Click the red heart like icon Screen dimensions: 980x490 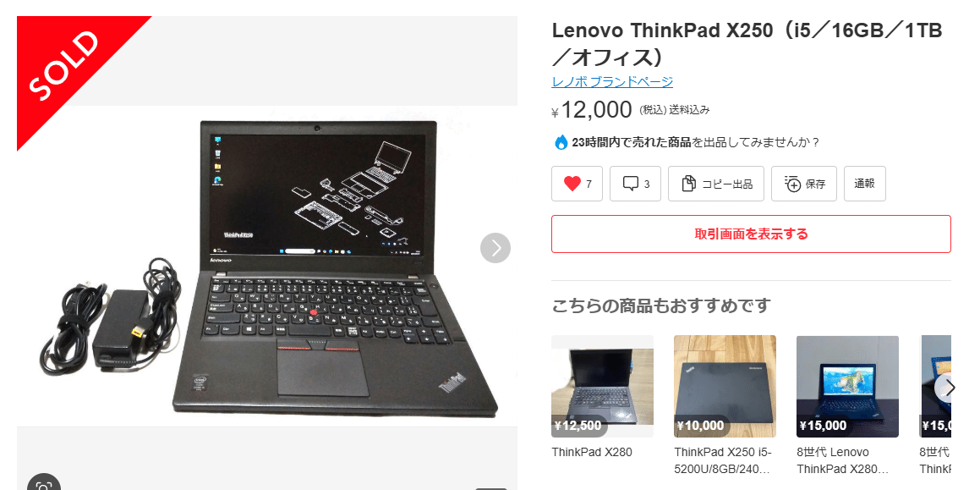(572, 184)
